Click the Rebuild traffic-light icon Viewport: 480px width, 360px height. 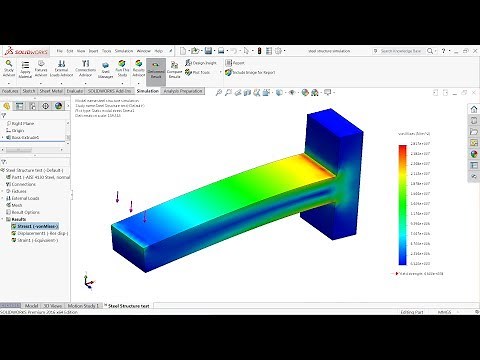tap(259, 51)
